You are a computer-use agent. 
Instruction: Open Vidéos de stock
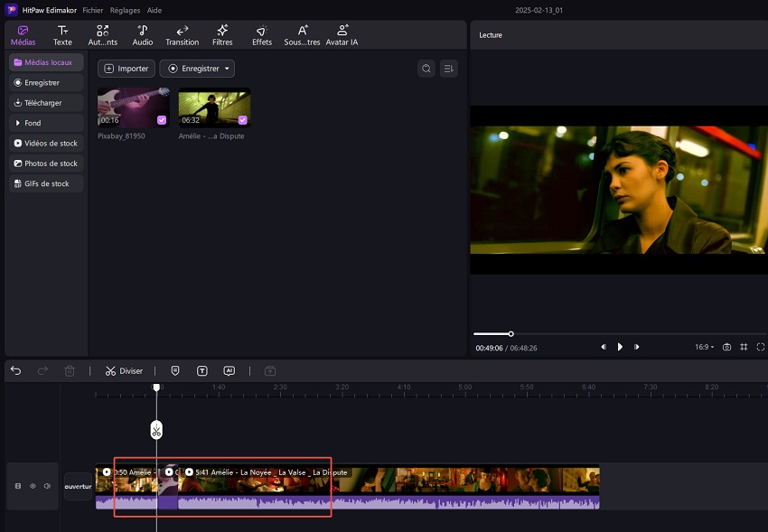click(46, 144)
